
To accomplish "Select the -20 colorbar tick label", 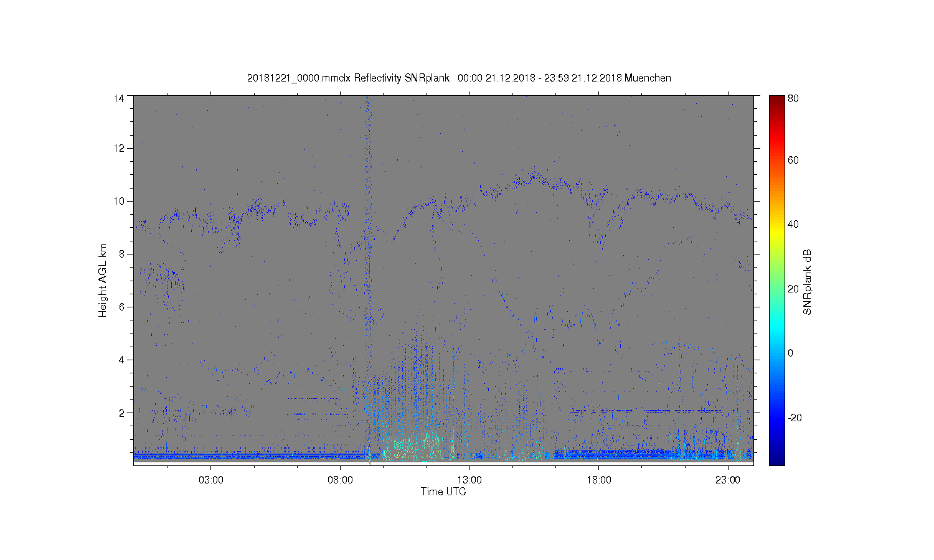I will 795,418.
